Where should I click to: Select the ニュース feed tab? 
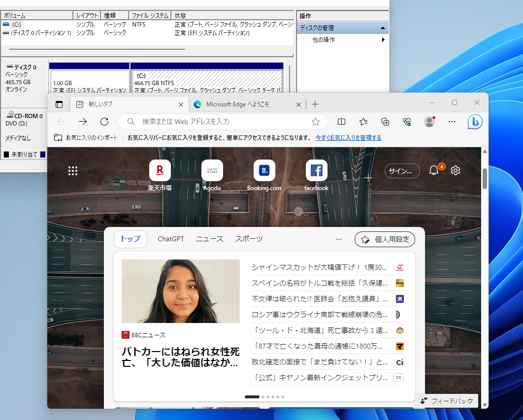(x=209, y=239)
